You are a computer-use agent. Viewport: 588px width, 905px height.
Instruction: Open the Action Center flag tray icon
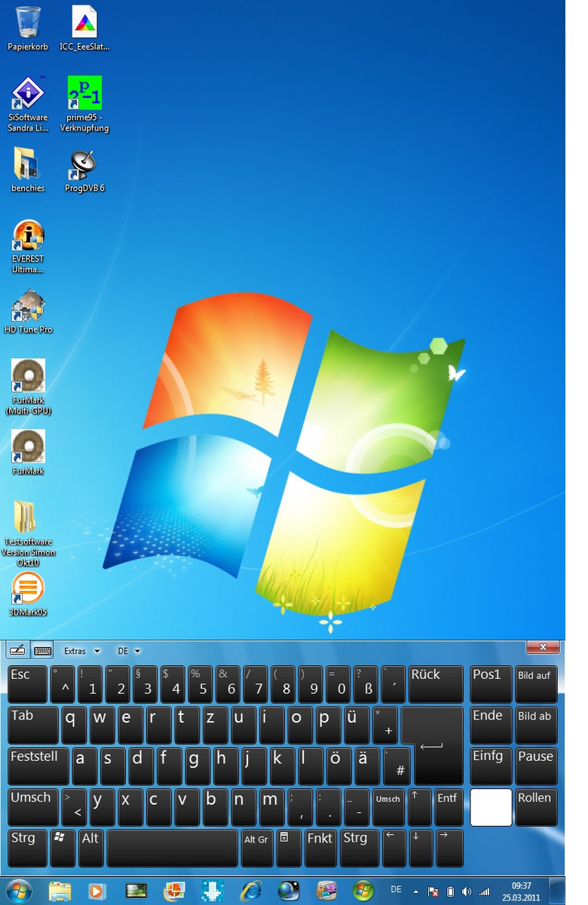(x=433, y=891)
